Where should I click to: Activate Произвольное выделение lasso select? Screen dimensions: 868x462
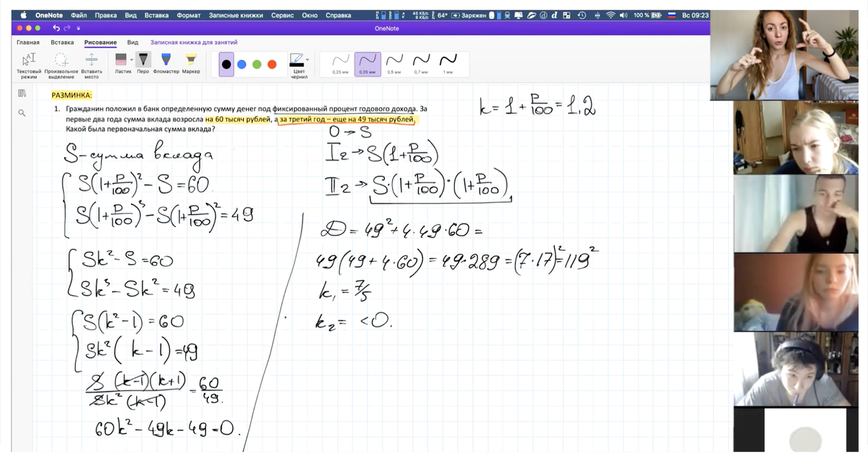61,61
